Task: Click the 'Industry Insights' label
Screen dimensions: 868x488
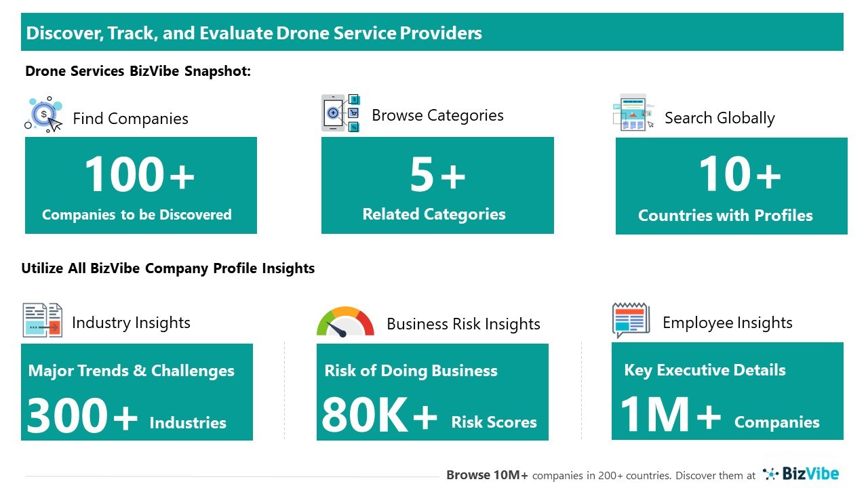Action: tap(131, 323)
